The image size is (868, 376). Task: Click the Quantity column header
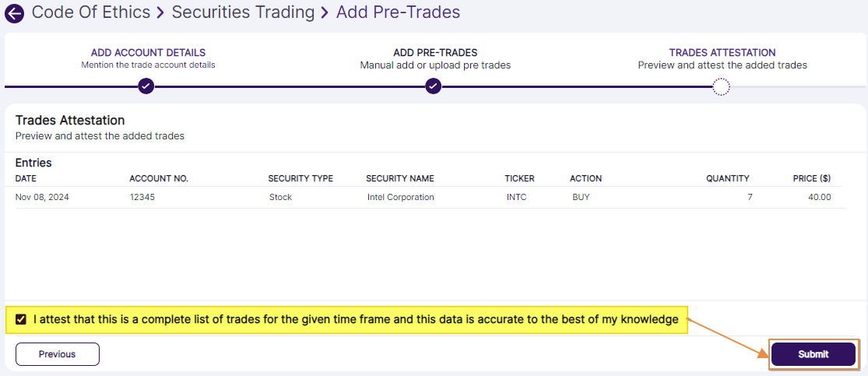click(727, 179)
